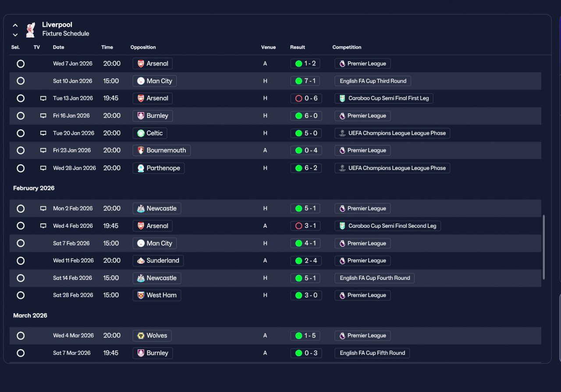This screenshot has width=561, height=392.
Task: Open Carabao Cup Semi Final Second Leg
Action: coord(388,226)
